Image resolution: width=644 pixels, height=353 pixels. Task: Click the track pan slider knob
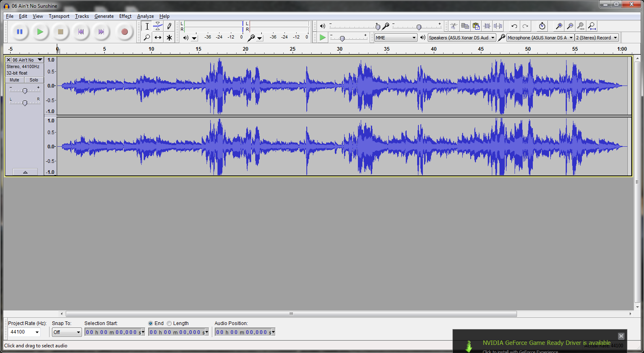(x=25, y=103)
